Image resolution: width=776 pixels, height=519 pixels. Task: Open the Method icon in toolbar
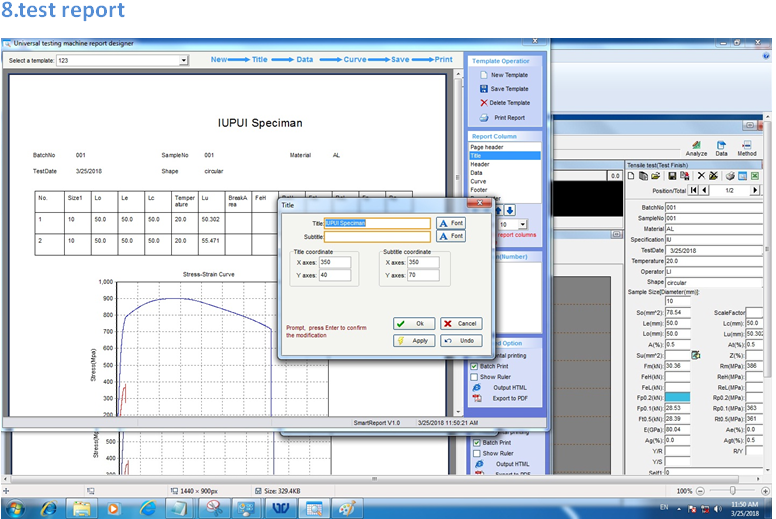(746, 146)
